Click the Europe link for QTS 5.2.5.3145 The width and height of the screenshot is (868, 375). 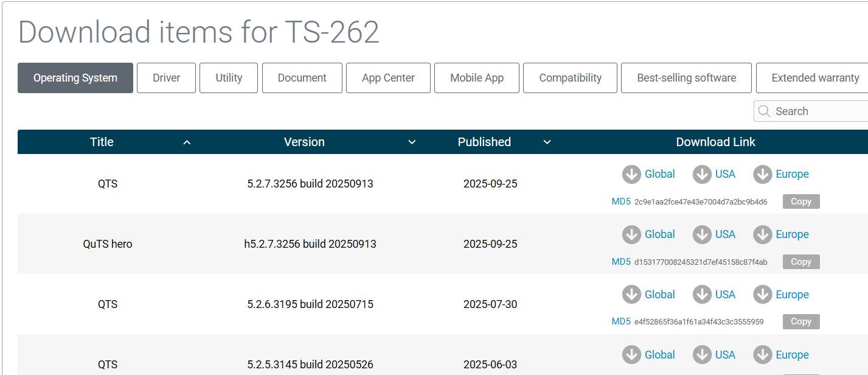tap(792, 355)
